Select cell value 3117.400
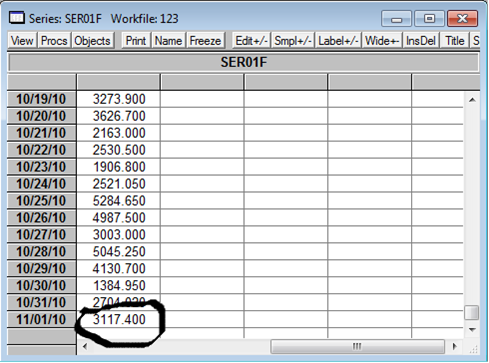This screenshot has width=489, height=363. click(x=119, y=319)
